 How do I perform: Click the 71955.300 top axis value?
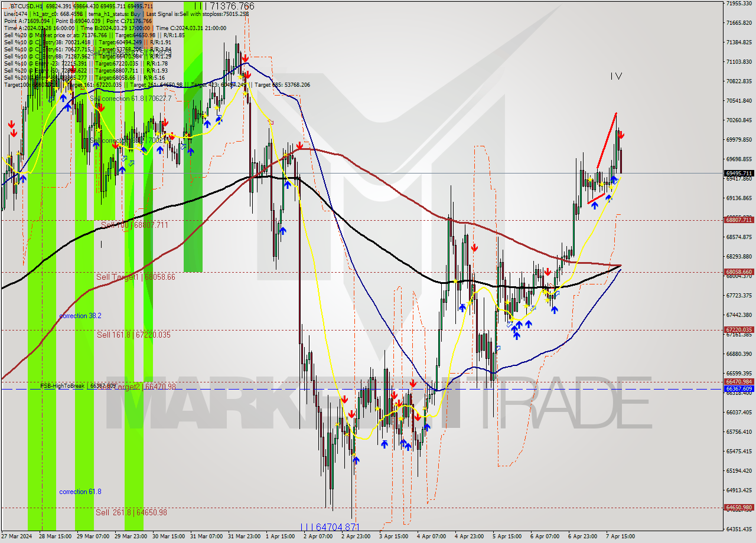(738, 4)
